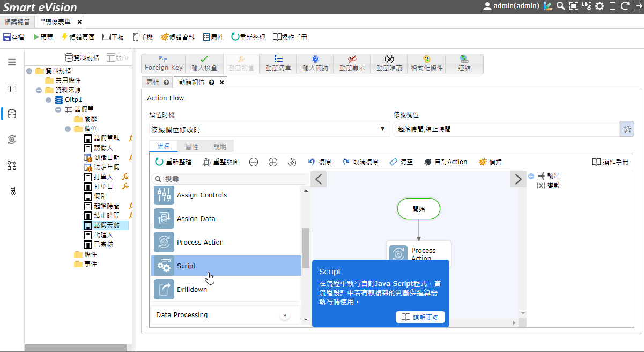
Task: Switch to the 屬性 sub-tab under flow
Action: click(191, 146)
